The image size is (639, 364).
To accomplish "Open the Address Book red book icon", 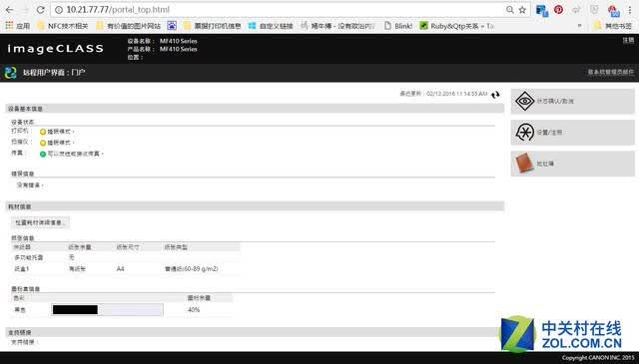I will click(x=524, y=164).
